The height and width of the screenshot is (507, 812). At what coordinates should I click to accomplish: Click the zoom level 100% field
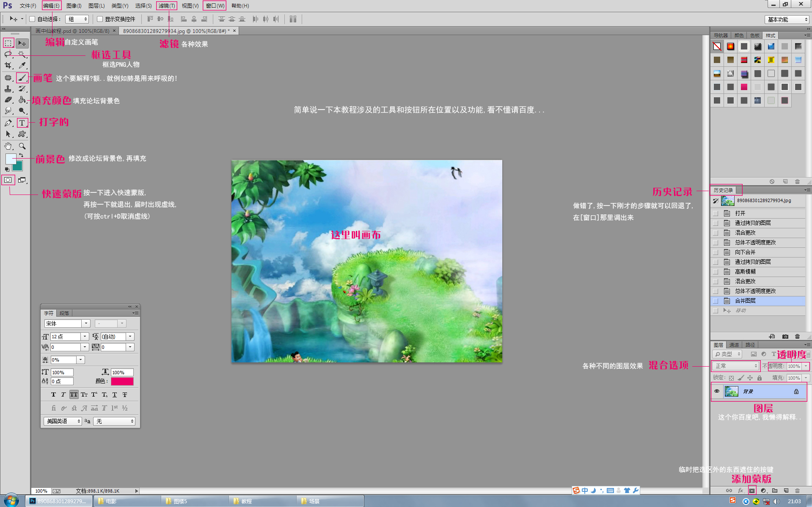pos(41,491)
